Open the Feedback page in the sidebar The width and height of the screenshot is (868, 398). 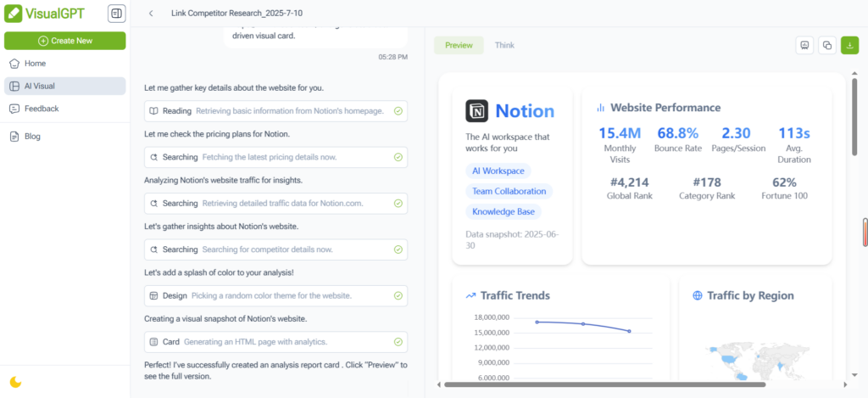pos(42,109)
